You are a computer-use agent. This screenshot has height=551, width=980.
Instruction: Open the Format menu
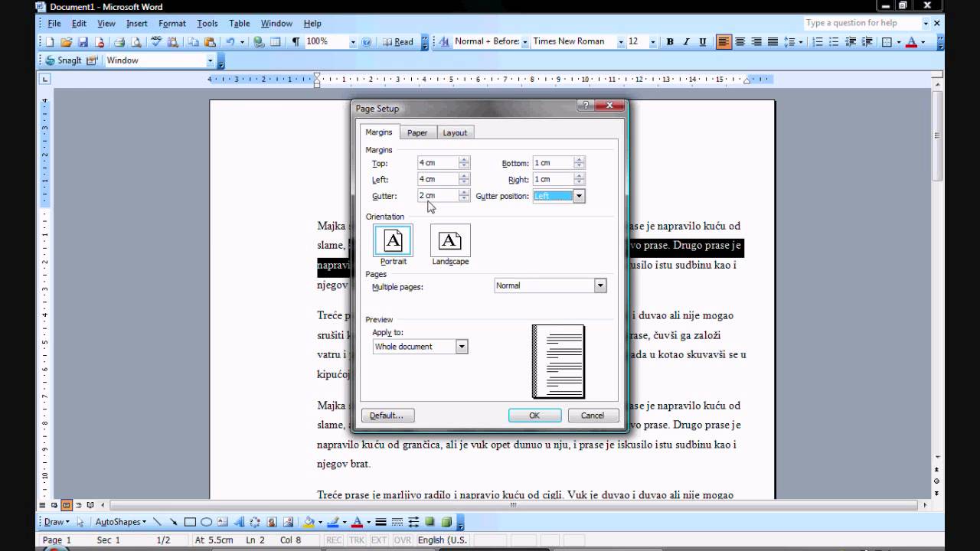pyautogui.click(x=172, y=24)
